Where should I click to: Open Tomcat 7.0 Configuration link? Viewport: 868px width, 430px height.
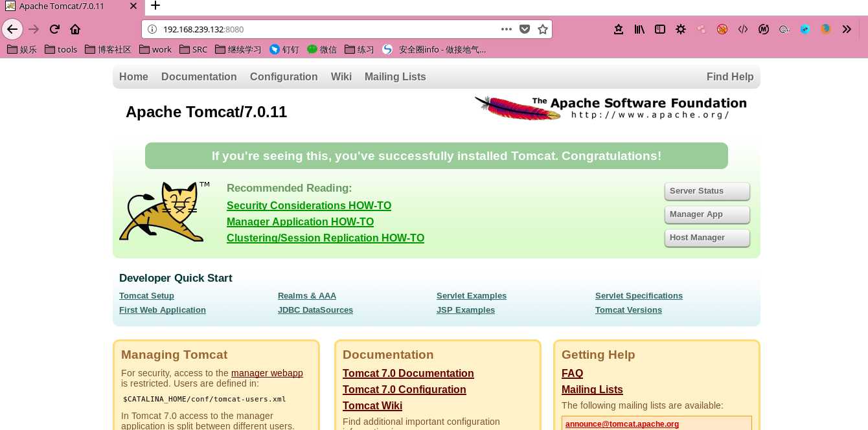tap(404, 389)
